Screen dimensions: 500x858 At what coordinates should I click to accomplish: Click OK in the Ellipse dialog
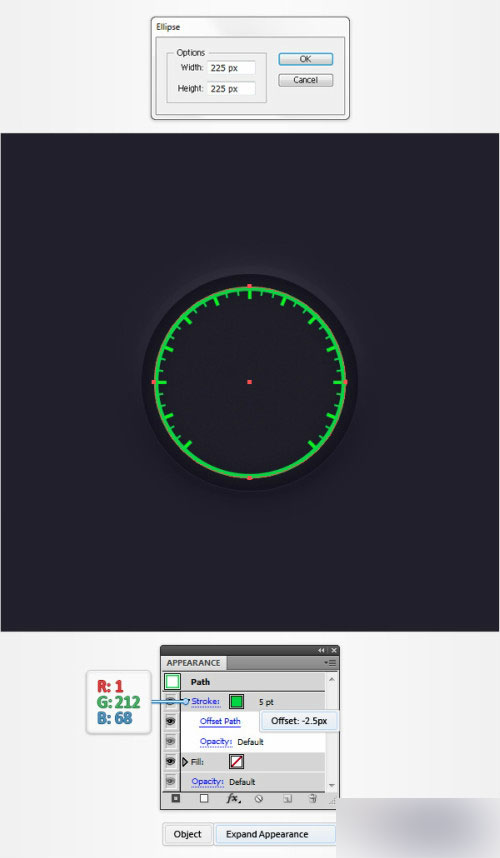pos(305,59)
